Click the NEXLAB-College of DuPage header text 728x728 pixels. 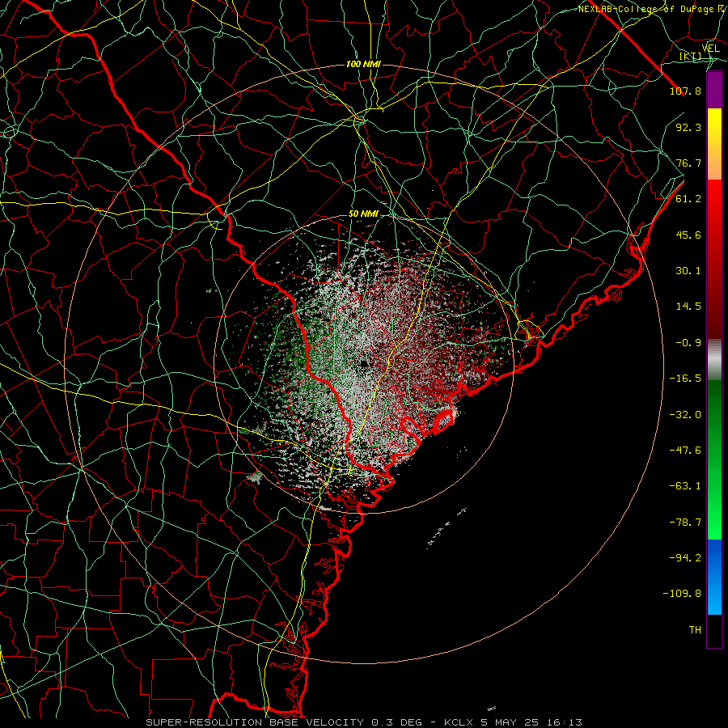pos(653,9)
